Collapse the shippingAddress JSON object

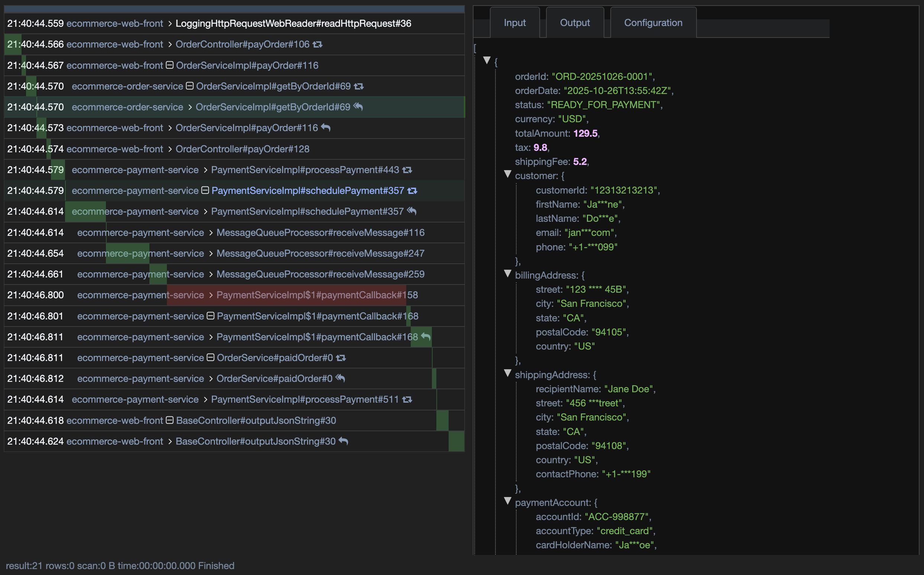pyautogui.click(x=507, y=373)
